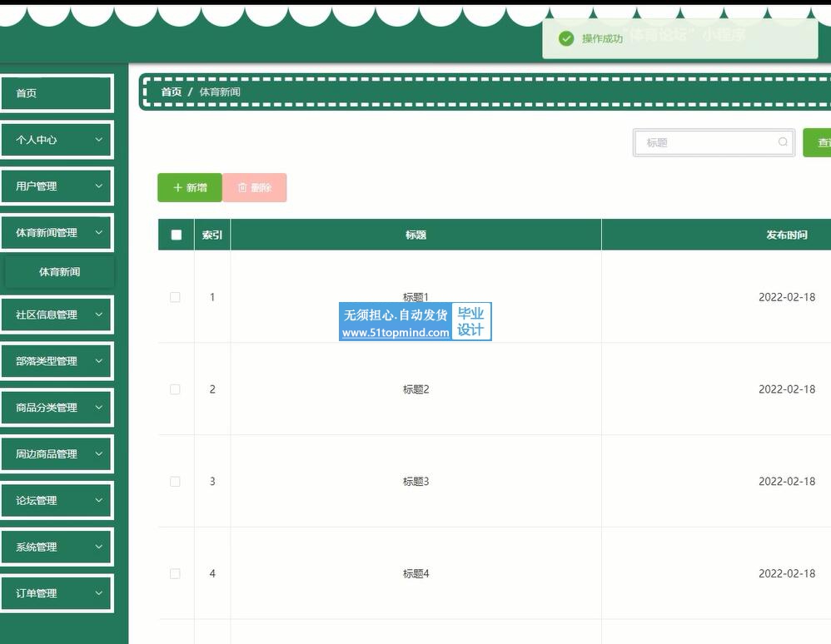Click the green success checkmark icon
The height and width of the screenshot is (644, 831).
click(x=566, y=39)
